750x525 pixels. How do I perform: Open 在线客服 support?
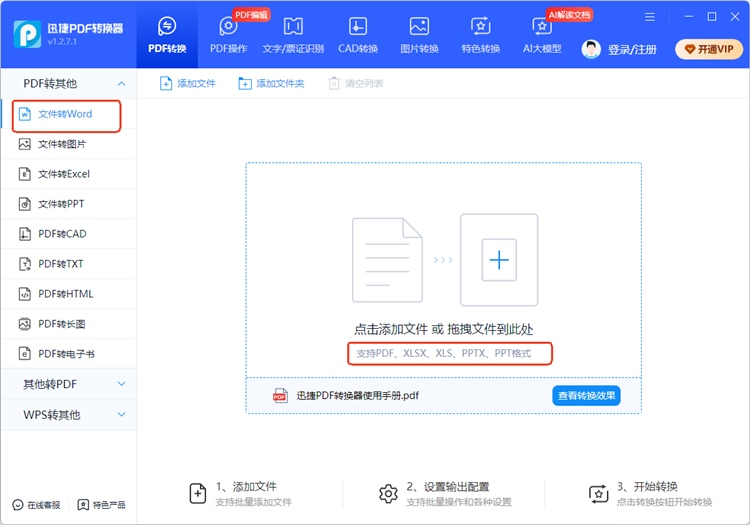click(37, 505)
